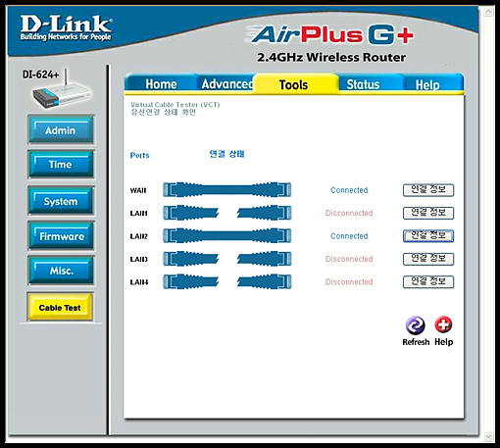Click the LAN4 Disconnected status text
This screenshot has height=448, width=500.
click(x=349, y=282)
